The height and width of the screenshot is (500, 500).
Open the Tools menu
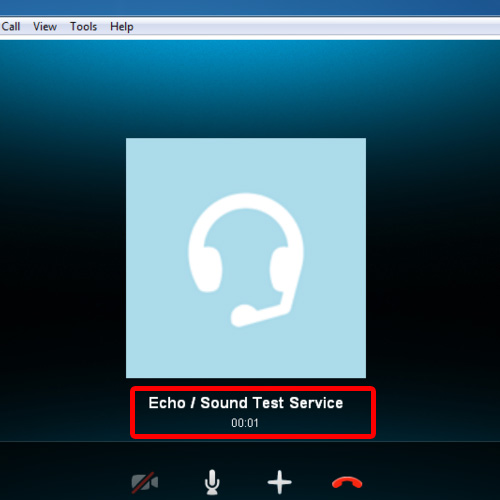tap(83, 26)
